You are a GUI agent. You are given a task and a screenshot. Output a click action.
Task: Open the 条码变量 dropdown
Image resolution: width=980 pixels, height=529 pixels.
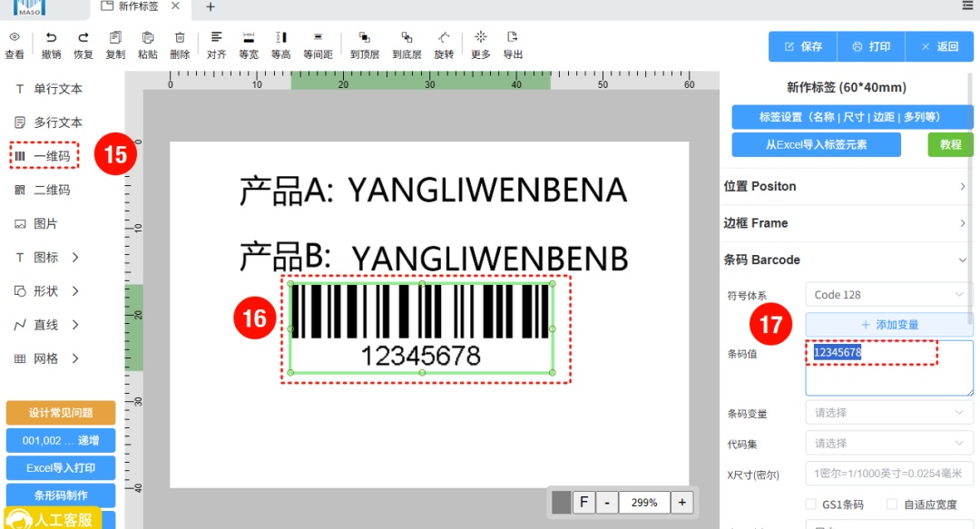tap(888, 413)
